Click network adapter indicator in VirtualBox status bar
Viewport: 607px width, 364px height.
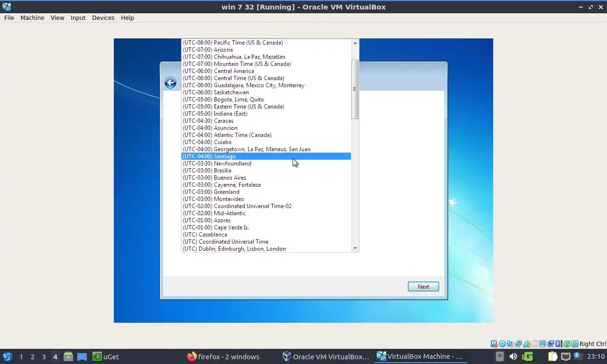[x=518, y=344]
